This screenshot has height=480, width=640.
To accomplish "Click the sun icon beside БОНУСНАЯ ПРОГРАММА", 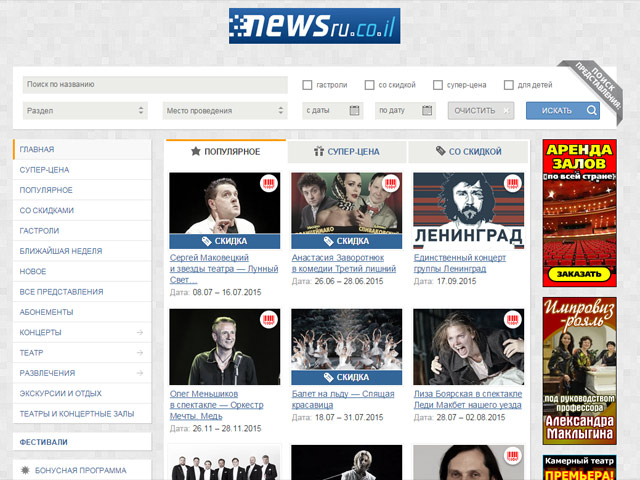I will tap(25, 470).
